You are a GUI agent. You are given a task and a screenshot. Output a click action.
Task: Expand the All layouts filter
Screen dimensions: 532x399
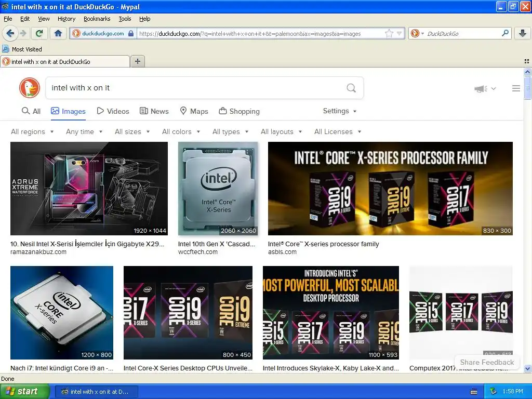coord(281,131)
